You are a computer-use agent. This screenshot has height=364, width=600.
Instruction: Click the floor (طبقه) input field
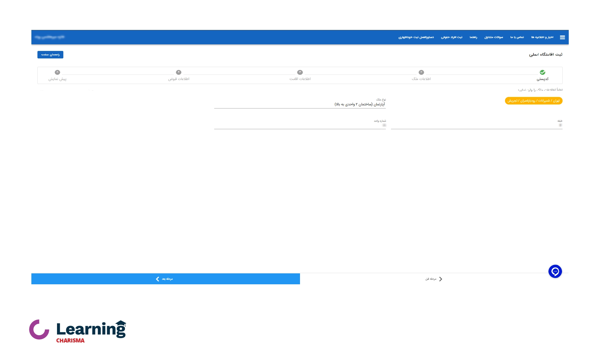(476, 125)
